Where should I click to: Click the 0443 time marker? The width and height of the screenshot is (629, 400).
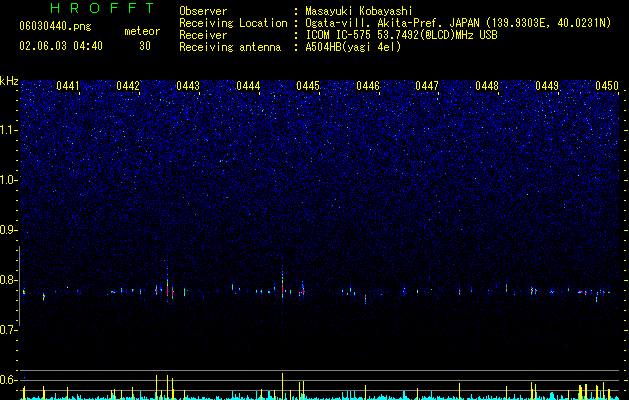(x=188, y=86)
